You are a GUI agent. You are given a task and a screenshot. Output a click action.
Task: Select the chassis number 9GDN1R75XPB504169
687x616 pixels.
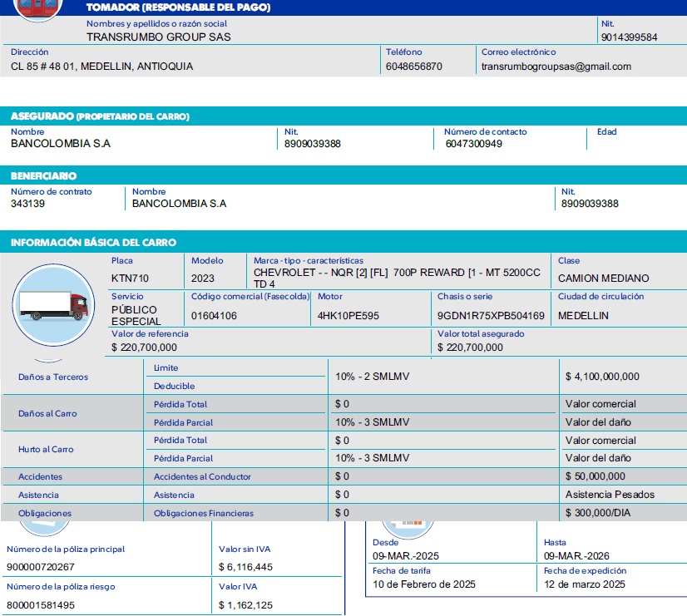(491, 316)
